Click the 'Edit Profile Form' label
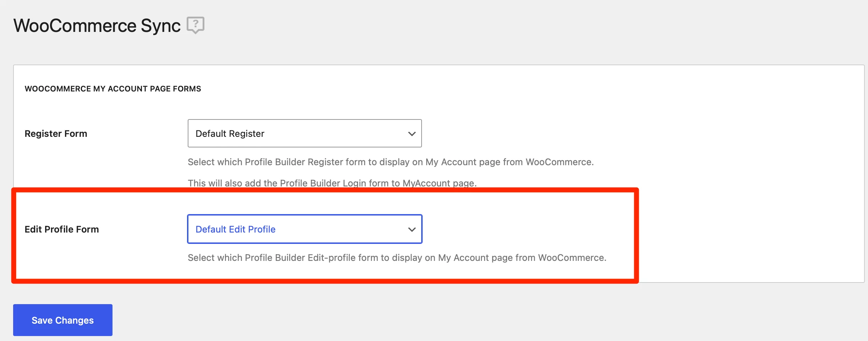This screenshot has height=341, width=868. point(62,229)
